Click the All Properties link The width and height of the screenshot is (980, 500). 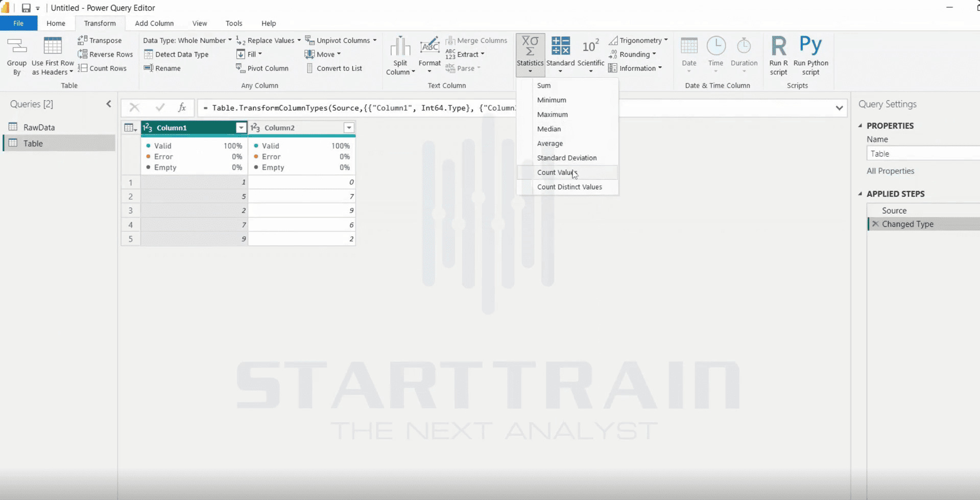tap(890, 171)
